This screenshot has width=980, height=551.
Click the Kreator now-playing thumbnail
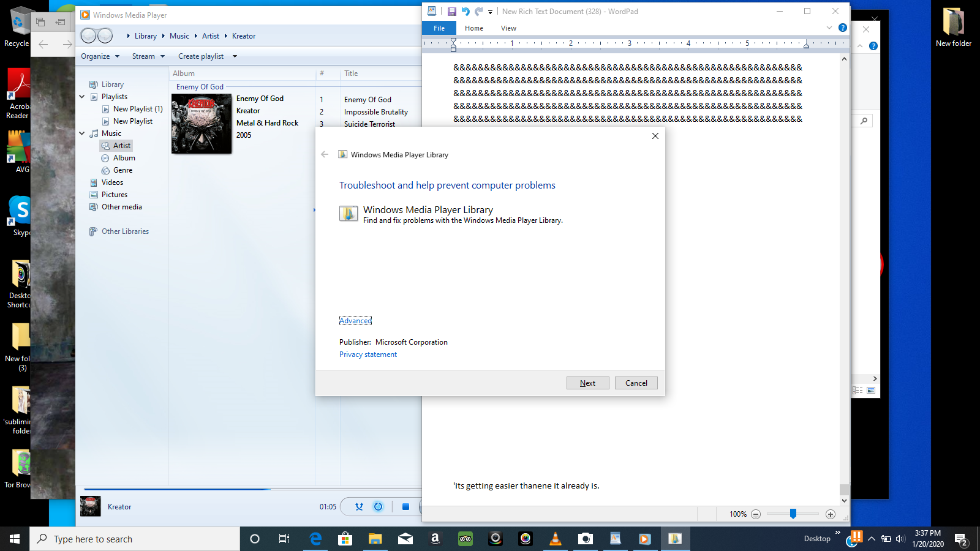pos(91,506)
